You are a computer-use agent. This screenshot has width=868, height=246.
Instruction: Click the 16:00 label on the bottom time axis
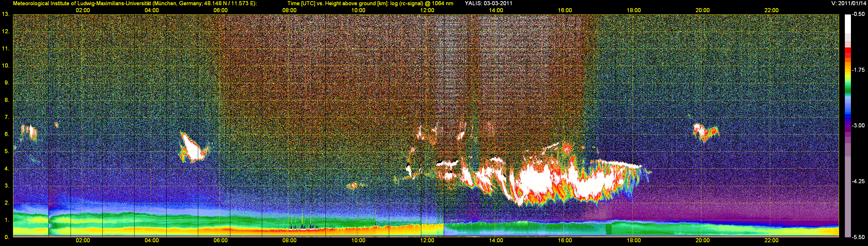[565, 241]
